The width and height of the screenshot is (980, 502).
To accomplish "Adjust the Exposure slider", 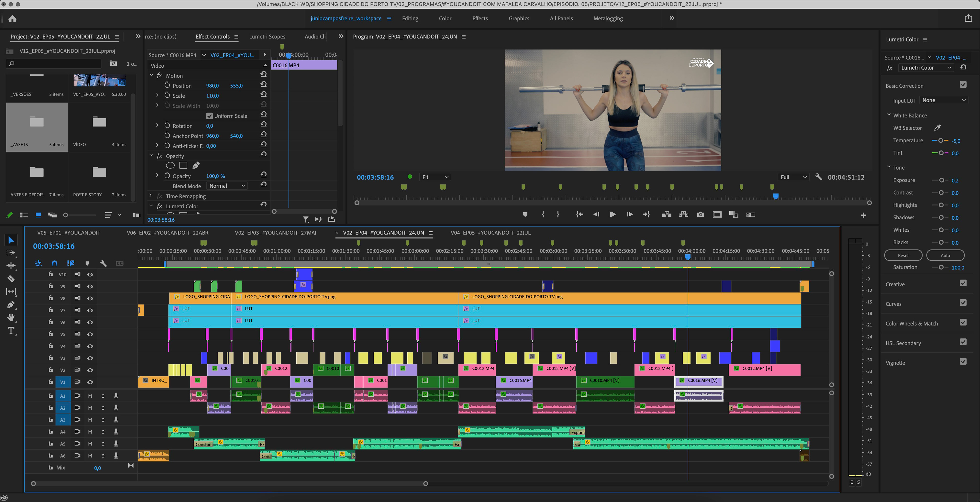I will 941,180.
